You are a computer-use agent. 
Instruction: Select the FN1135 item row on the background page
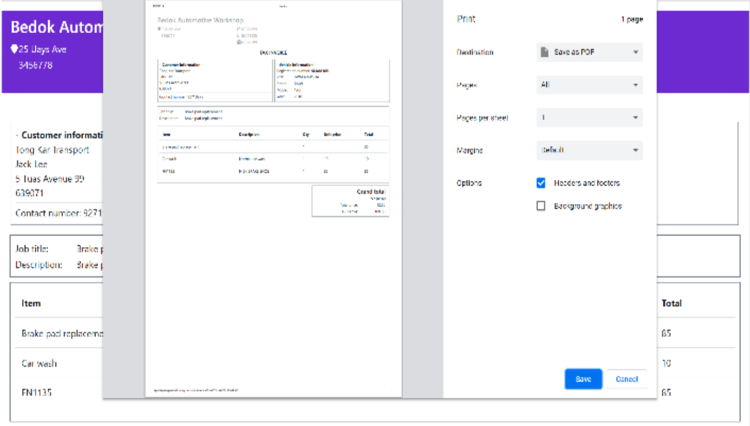click(37, 393)
